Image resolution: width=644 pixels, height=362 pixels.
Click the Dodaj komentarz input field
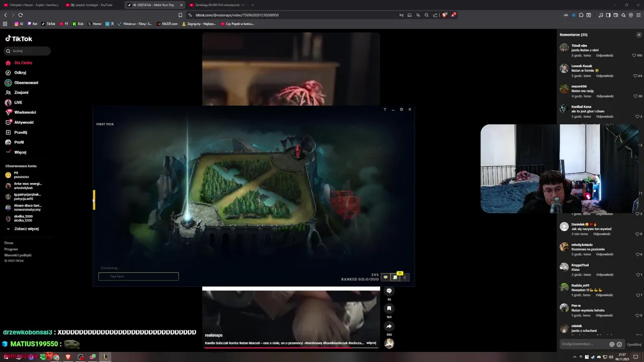(584, 344)
